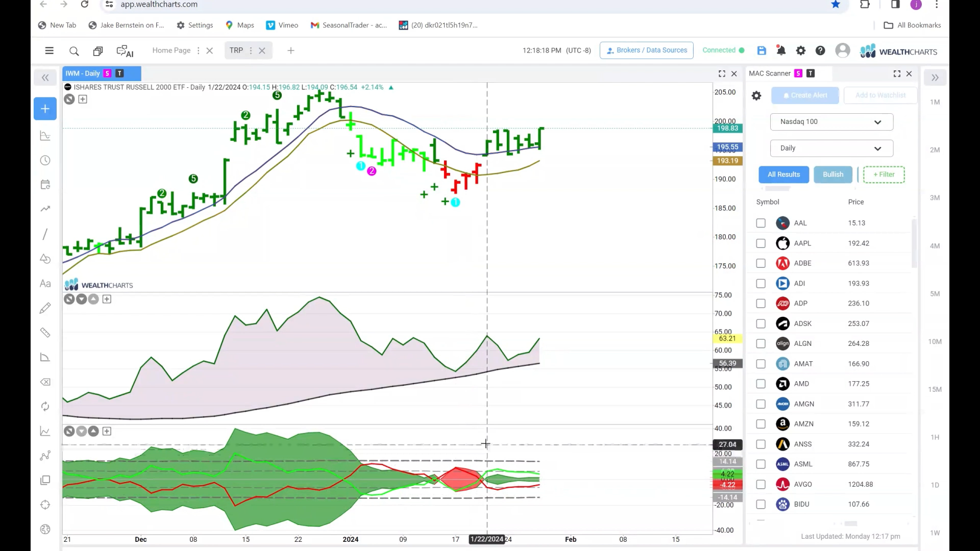Viewport: 980px width, 551px height.
Task: Click the scanner list vertical scrollbar
Action: (x=914, y=244)
